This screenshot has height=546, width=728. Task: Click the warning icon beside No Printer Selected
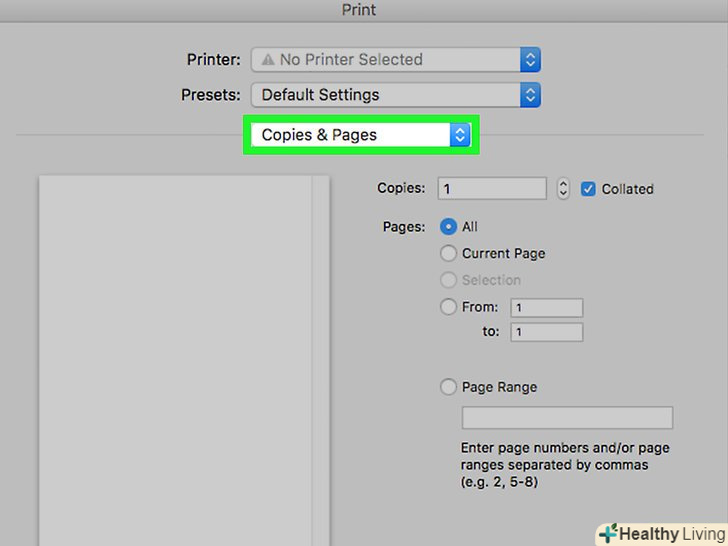pyautogui.click(x=267, y=60)
